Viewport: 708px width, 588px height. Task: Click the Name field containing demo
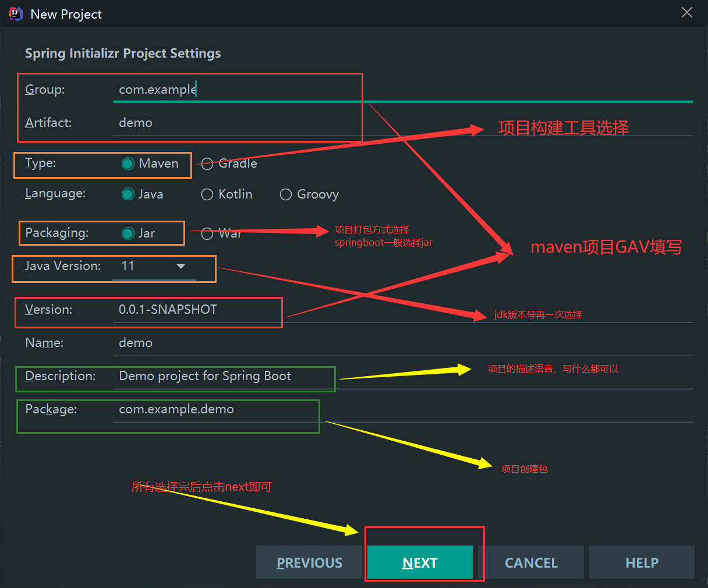click(x=403, y=343)
